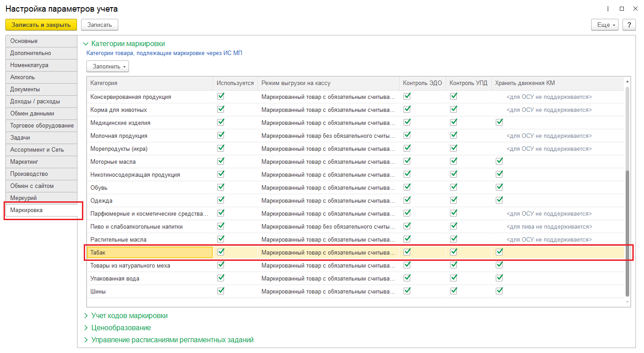Toggle 'Контроль ЭДО' for Обувь row
The width and height of the screenshot is (644, 353).
(407, 187)
